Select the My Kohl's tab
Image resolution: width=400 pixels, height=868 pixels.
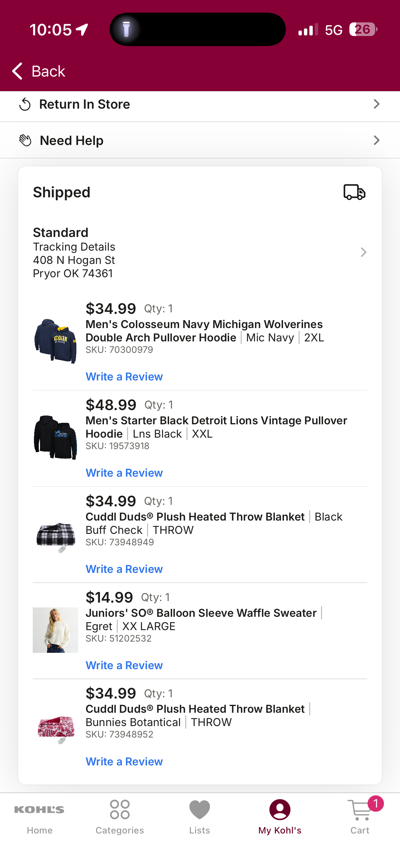pyautogui.click(x=280, y=817)
